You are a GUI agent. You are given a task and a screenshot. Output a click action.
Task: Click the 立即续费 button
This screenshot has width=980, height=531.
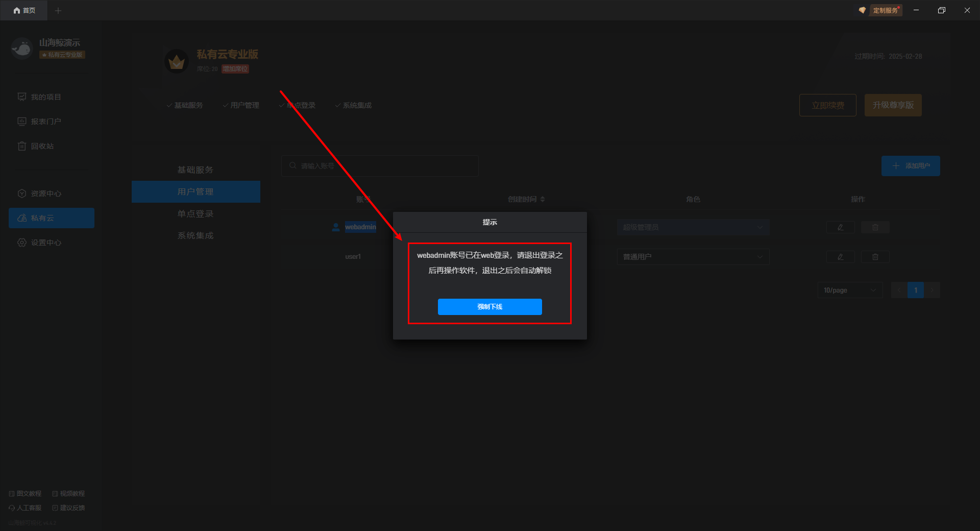[x=828, y=105]
